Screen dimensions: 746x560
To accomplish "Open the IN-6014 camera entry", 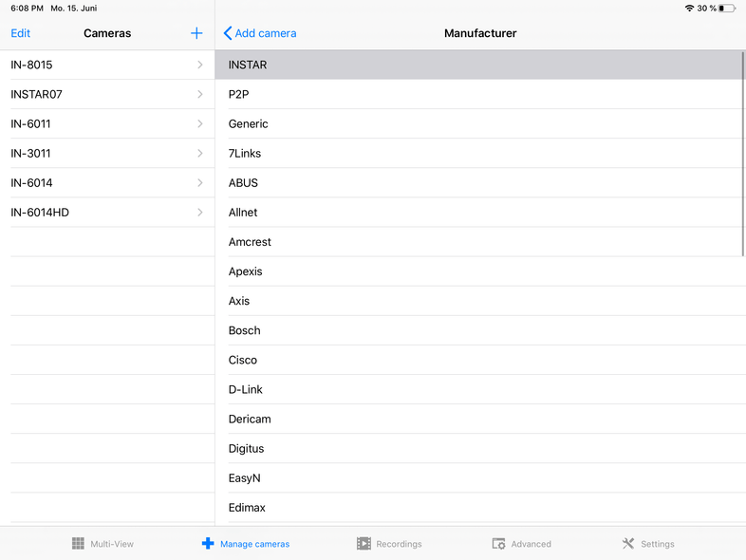I will pos(107,182).
